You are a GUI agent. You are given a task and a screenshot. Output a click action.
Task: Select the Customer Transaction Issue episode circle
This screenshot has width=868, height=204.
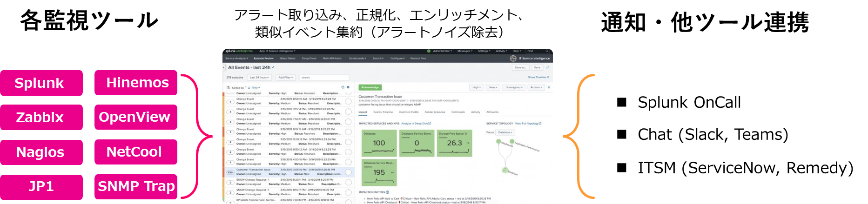[x=348, y=172]
